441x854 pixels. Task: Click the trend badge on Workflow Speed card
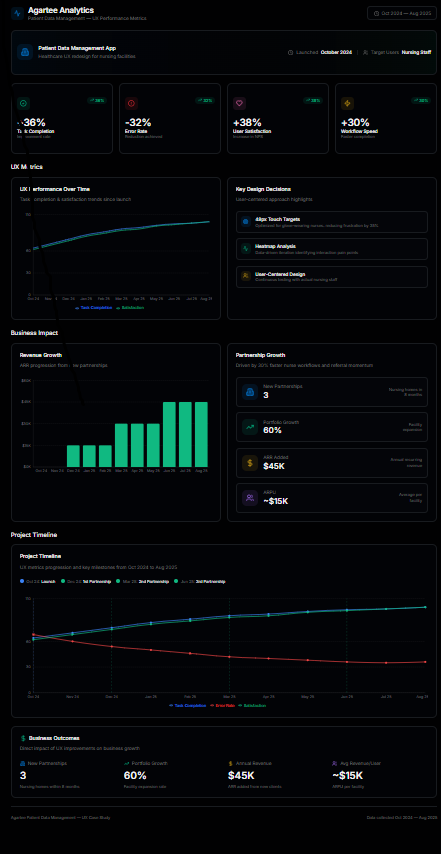click(421, 100)
